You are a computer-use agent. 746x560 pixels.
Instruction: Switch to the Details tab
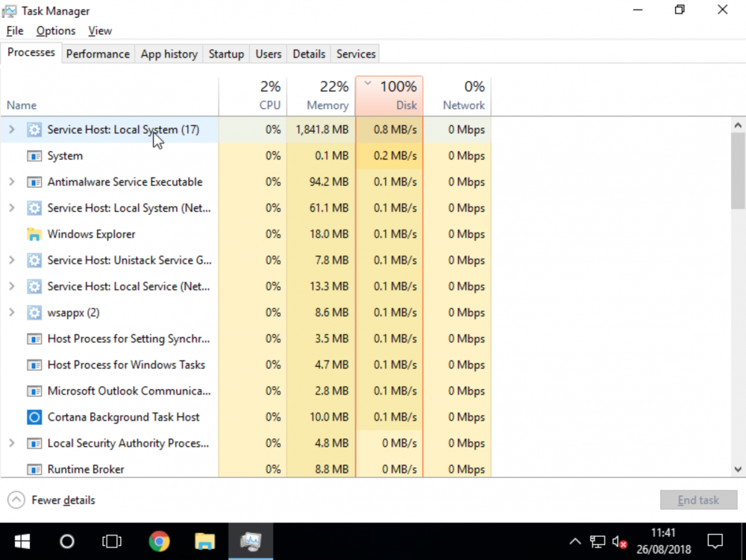[309, 54]
